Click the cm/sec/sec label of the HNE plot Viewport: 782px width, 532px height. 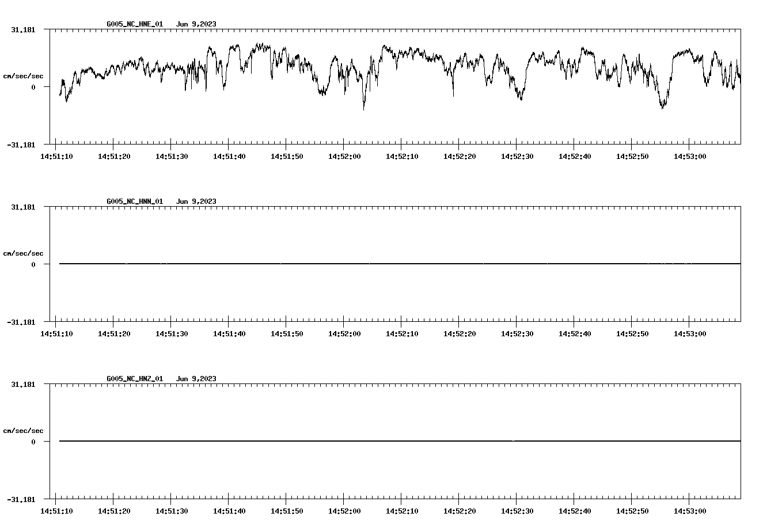point(24,75)
